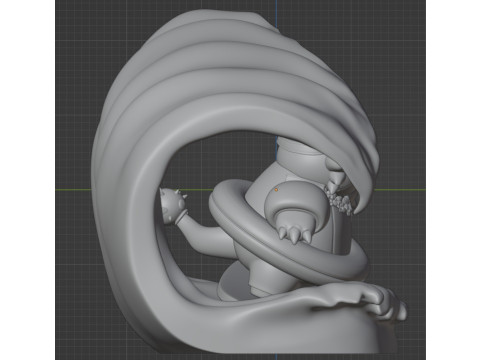Select the spiked ball held in the hand
480x360 pixels.
[173, 205]
